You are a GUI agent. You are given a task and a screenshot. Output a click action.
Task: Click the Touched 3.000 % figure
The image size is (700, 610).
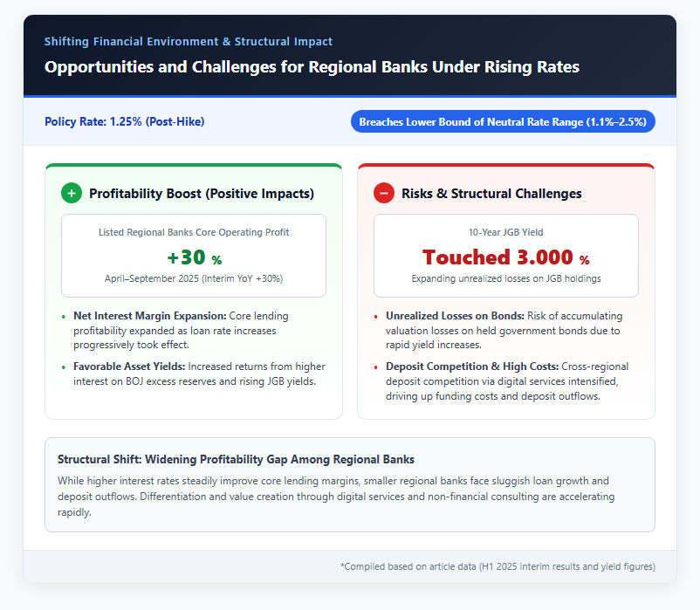[506, 257]
